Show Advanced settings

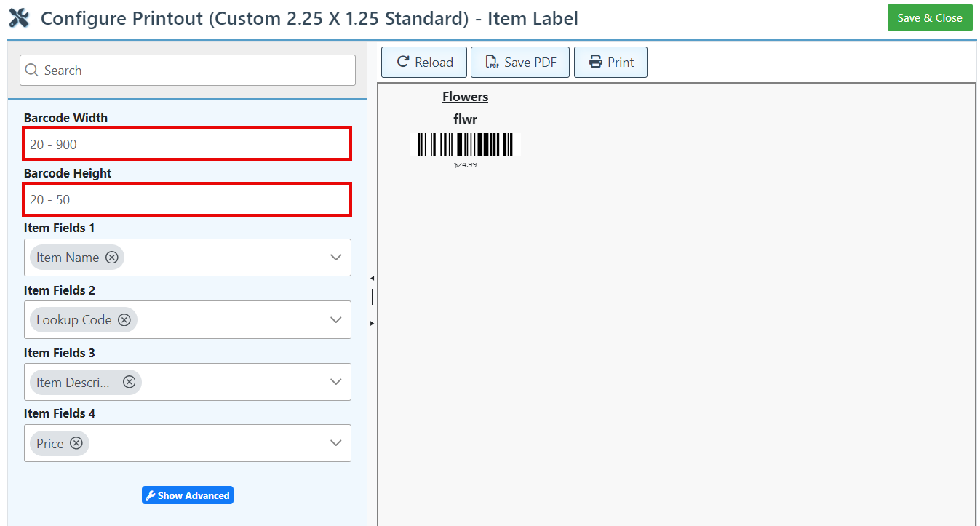tap(188, 495)
